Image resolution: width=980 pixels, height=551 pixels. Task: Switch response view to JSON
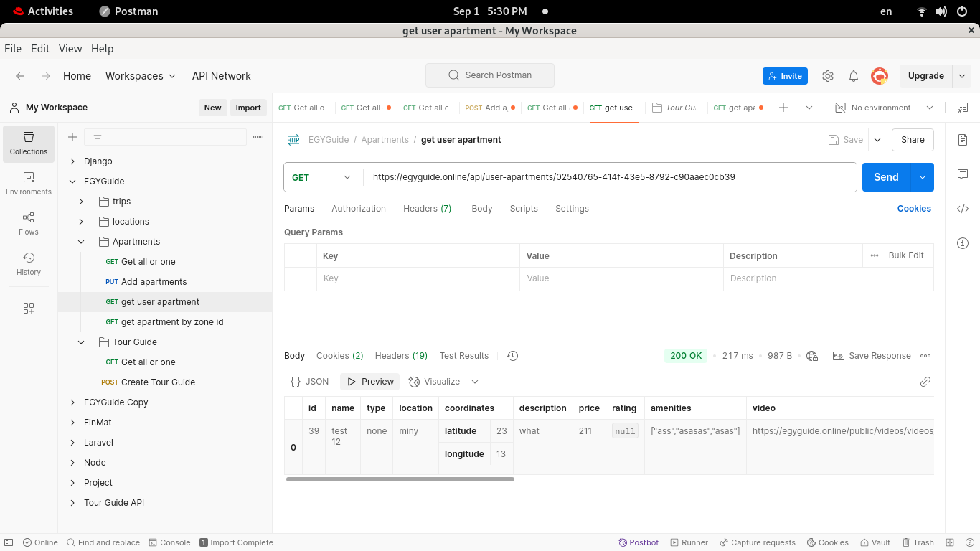[x=309, y=382]
